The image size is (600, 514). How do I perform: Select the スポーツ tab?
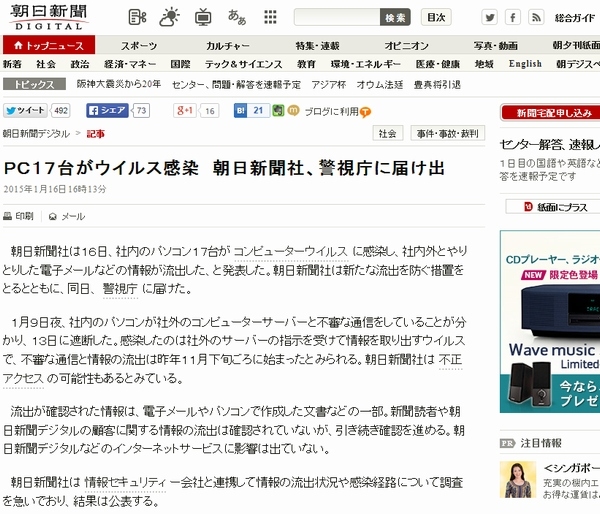point(139,46)
